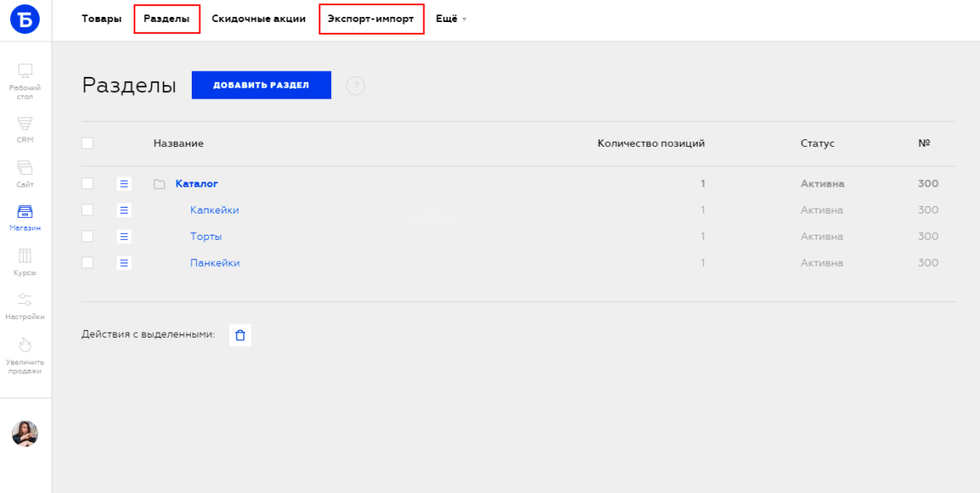
Task: Open the Магазин sidebar section
Action: pos(25,218)
